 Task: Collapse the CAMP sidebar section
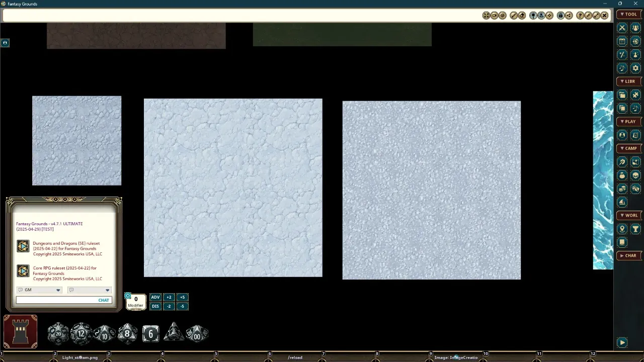pyautogui.click(x=629, y=148)
